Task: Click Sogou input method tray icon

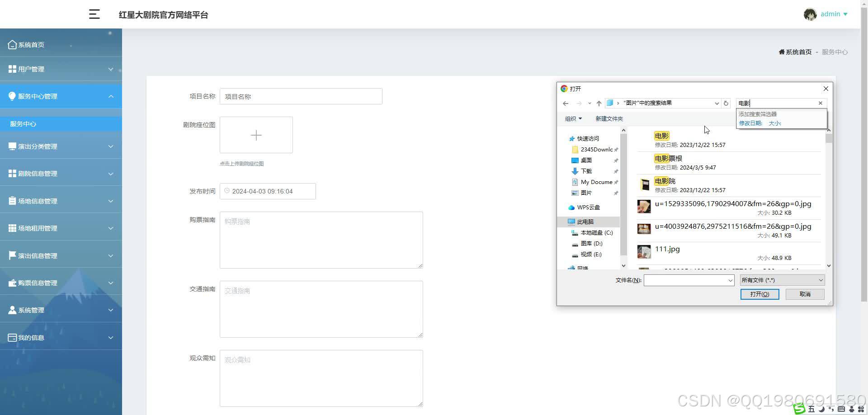Action: (799, 409)
